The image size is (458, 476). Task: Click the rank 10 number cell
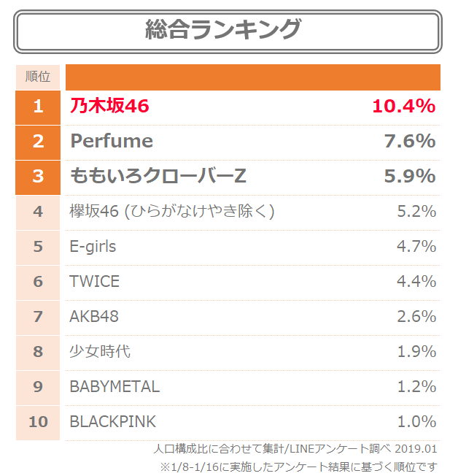pyautogui.click(x=38, y=423)
